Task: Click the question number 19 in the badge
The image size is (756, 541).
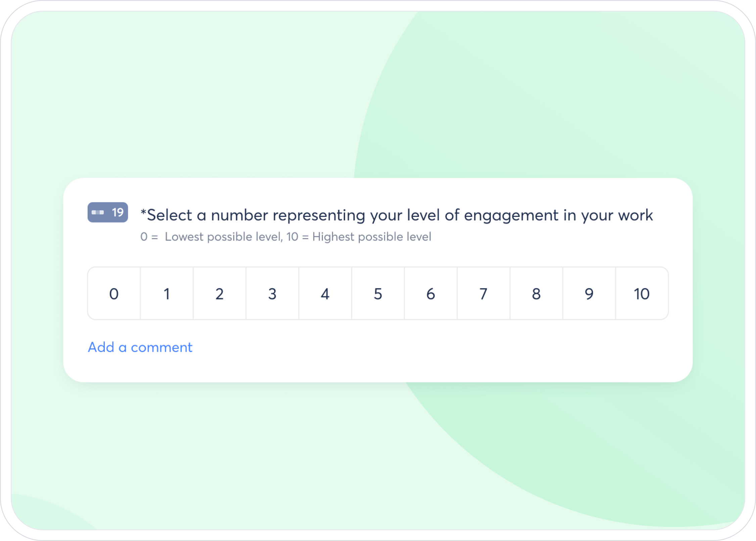Action: (x=118, y=212)
